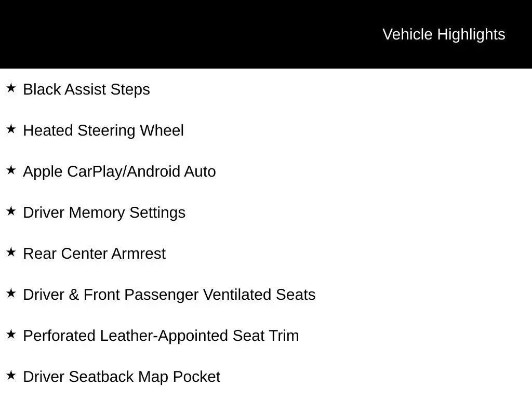Click the Rear Center Armrest text
This screenshot has height=399, width=532.
[94, 254]
